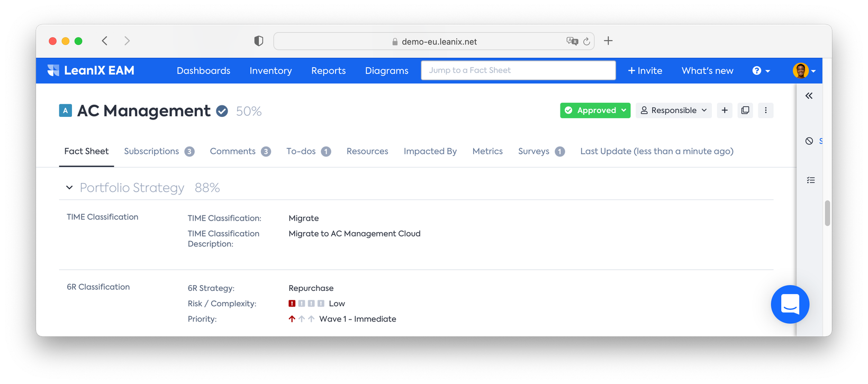Click 'Migrate to AC Management Cloud' description
Screen dimensions: 868x384
(x=355, y=233)
